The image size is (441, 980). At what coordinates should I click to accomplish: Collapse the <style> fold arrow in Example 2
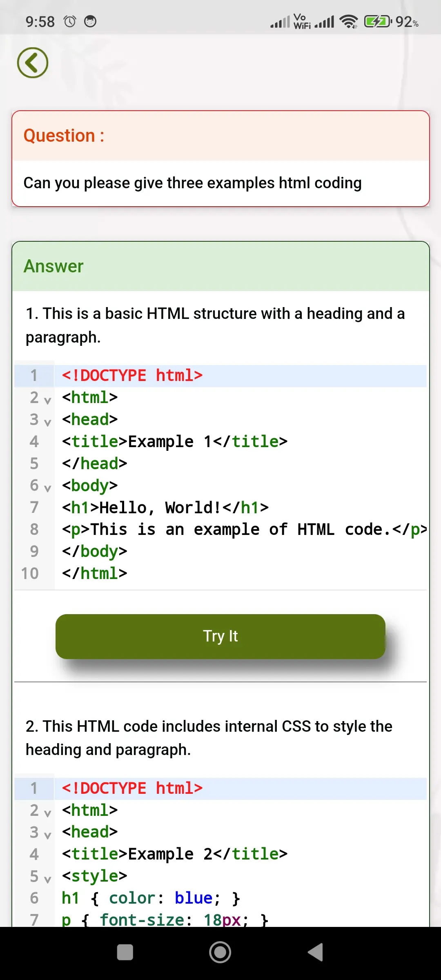point(47,880)
